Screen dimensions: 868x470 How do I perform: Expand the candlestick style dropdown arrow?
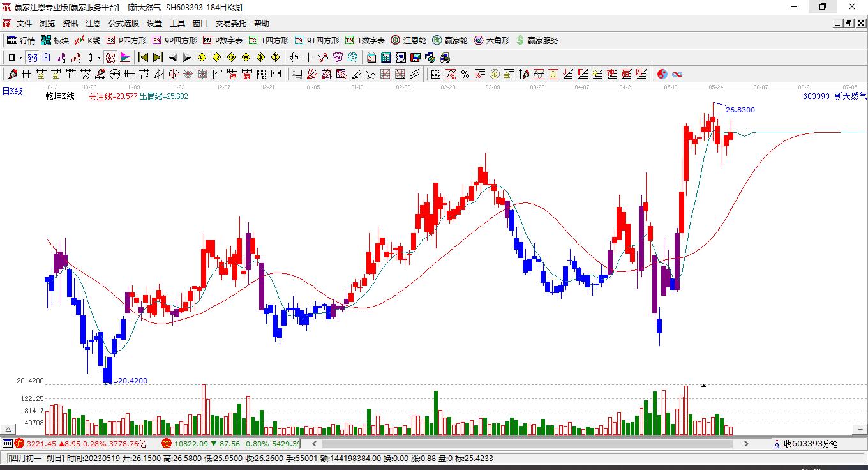(x=99, y=57)
